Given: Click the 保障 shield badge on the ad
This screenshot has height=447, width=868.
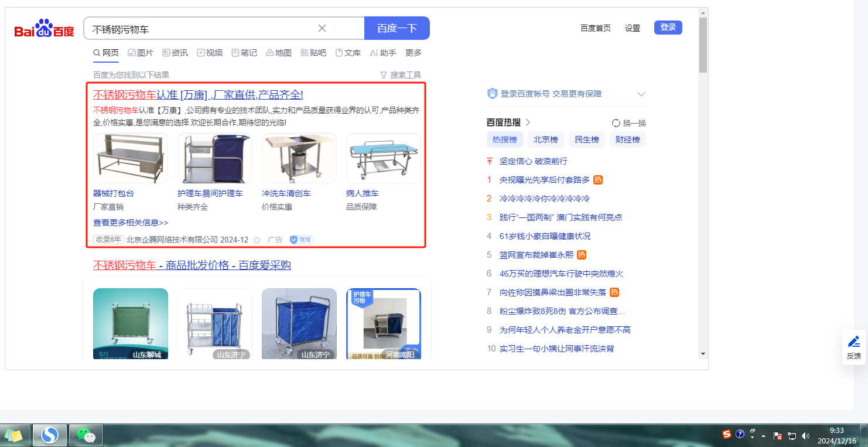Looking at the screenshot, I should pyautogui.click(x=302, y=240).
